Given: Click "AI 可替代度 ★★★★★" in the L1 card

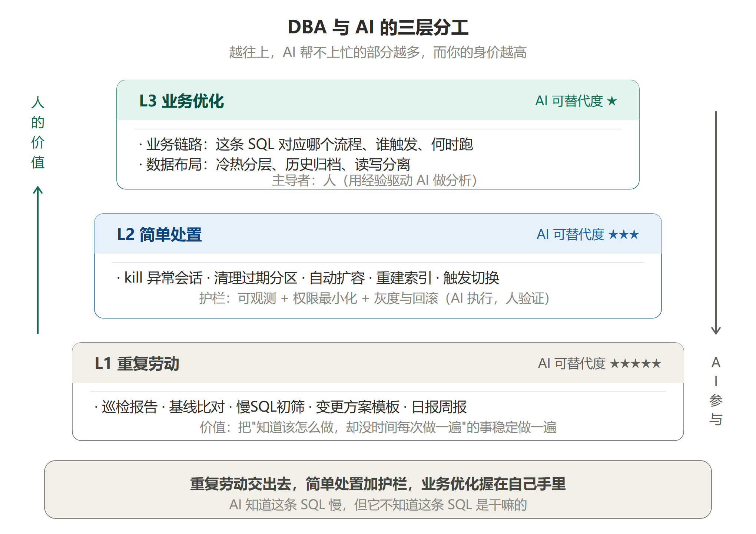Looking at the screenshot, I should click(600, 363).
